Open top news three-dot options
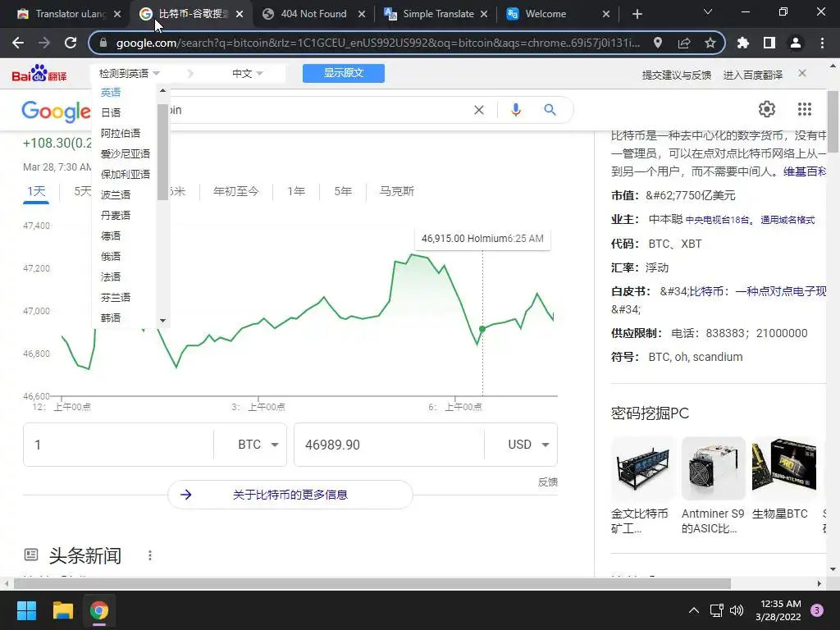The width and height of the screenshot is (840, 630). click(x=150, y=555)
